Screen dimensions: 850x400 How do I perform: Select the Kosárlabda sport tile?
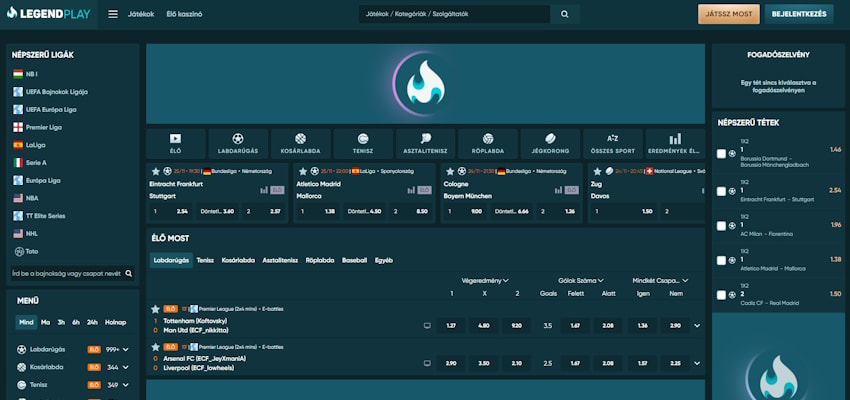[x=300, y=144]
